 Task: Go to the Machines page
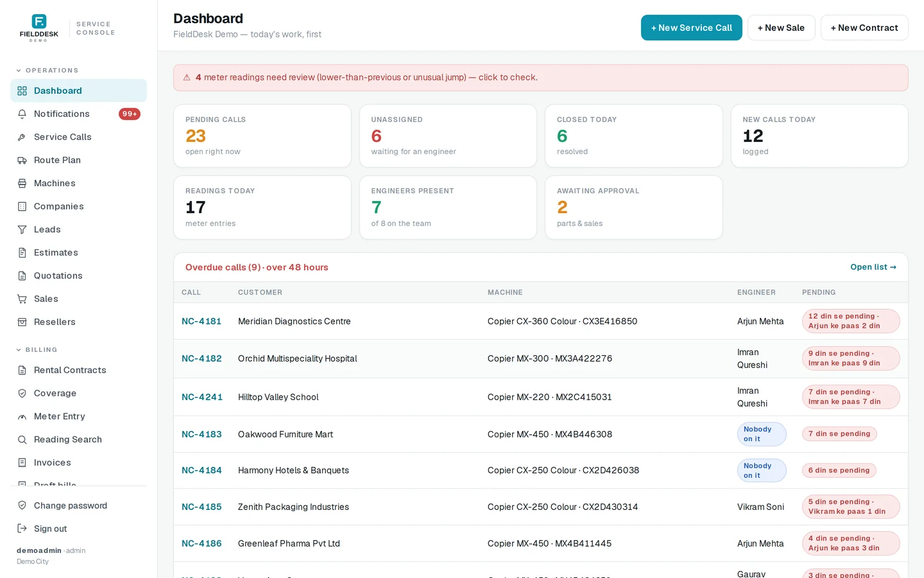click(78, 183)
